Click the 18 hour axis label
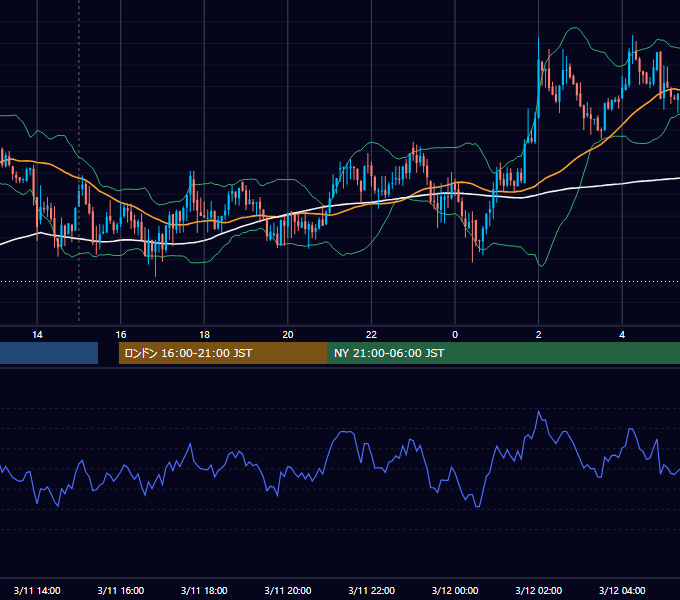 pos(204,335)
